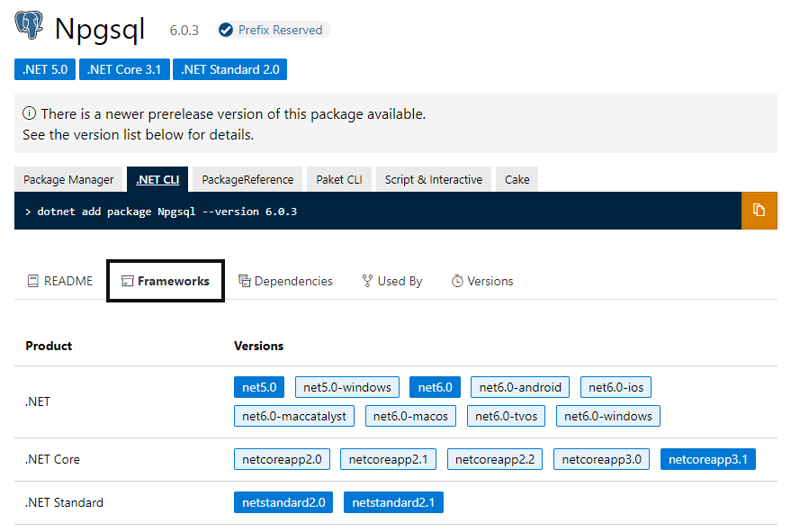Click the Versions column header
This screenshot has width=791, height=532.
(259, 346)
